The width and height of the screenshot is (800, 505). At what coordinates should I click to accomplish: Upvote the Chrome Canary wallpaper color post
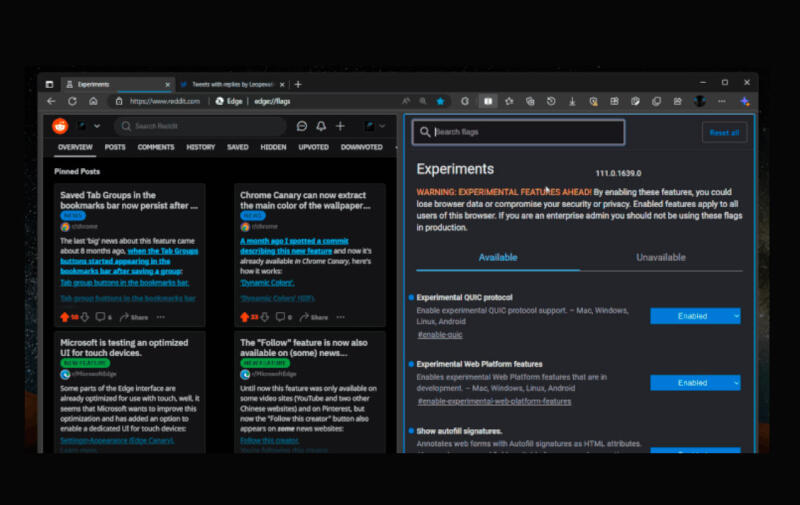point(244,317)
